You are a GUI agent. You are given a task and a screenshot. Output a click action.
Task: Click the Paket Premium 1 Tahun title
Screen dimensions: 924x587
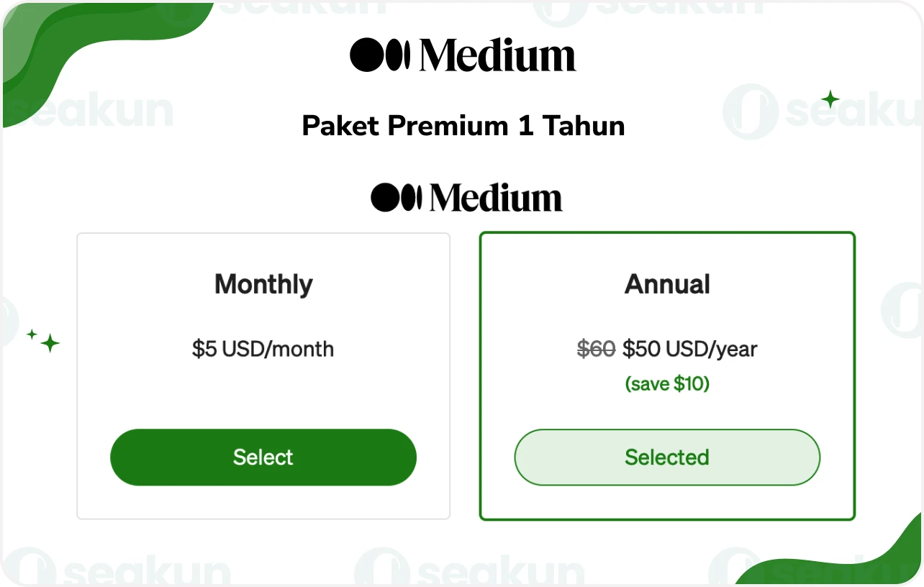463,125
